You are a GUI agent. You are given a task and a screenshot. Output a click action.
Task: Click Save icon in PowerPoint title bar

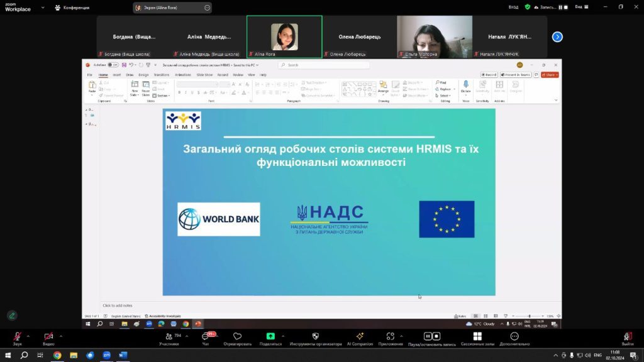coord(124,65)
